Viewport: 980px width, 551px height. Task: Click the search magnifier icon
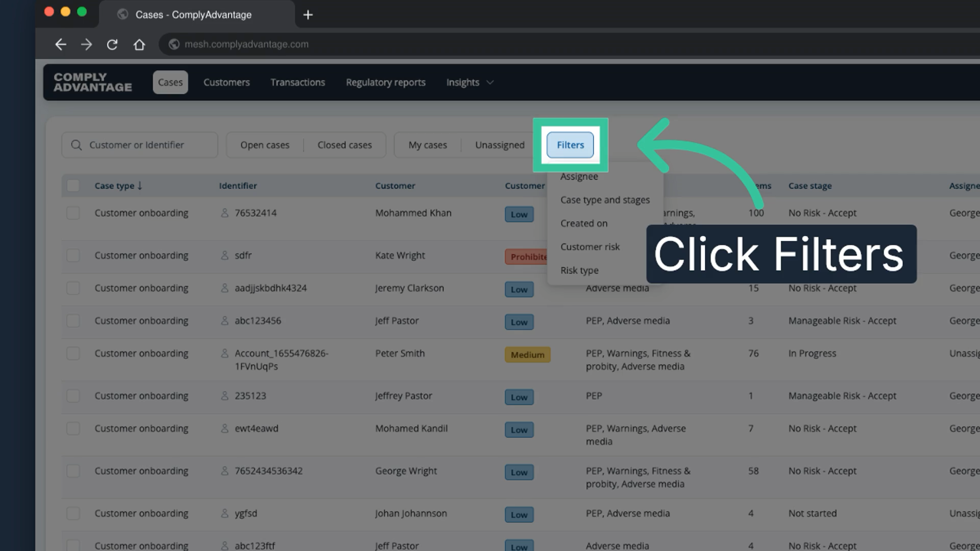[x=77, y=145]
